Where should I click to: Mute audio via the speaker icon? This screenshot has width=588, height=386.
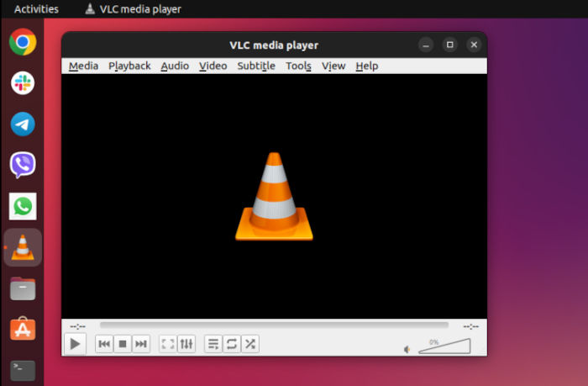tap(407, 350)
